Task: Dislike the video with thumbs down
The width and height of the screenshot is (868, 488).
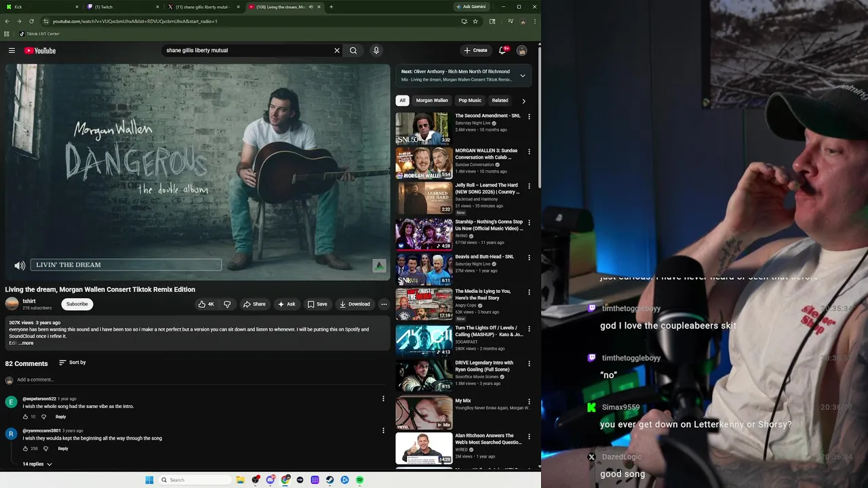Action: click(x=227, y=304)
